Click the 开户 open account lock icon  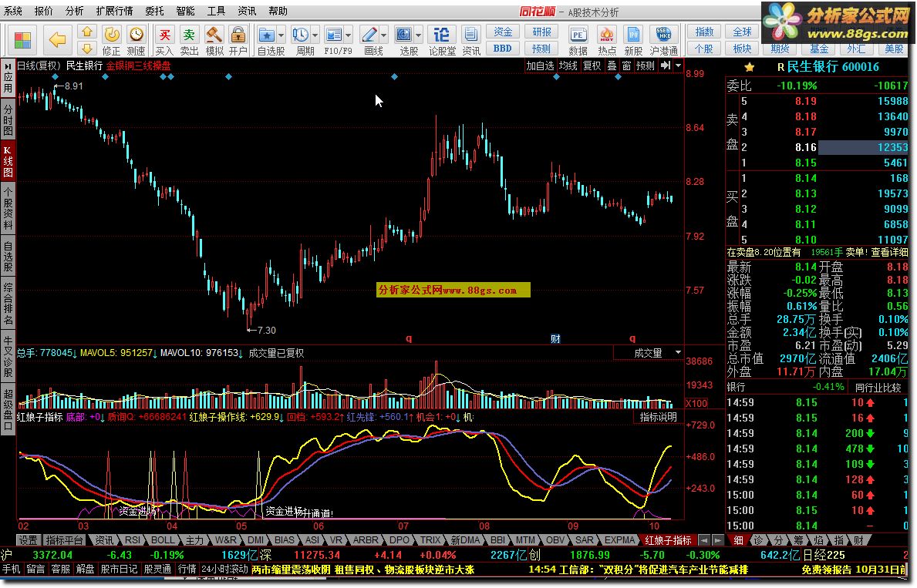[x=238, y=40]
